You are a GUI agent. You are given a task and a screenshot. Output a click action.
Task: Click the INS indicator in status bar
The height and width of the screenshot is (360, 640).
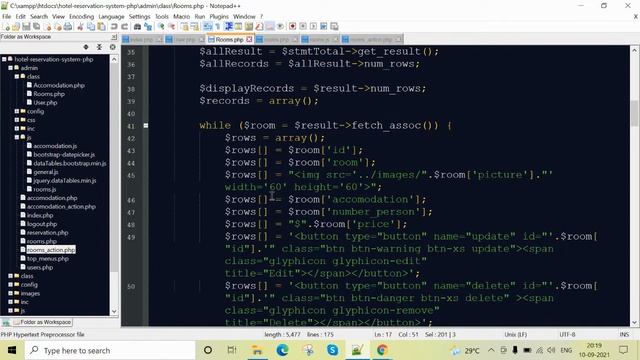pyautogui.click(x=624, y=334)
